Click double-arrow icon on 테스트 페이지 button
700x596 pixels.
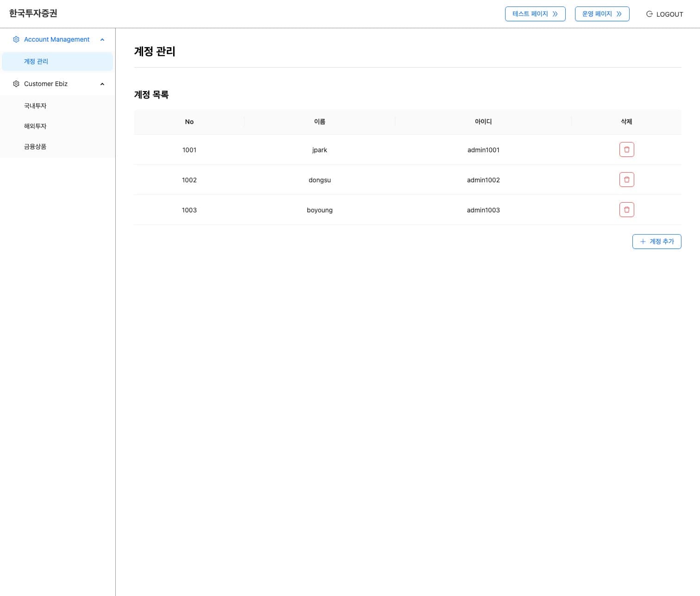click(x=555, y=14)
